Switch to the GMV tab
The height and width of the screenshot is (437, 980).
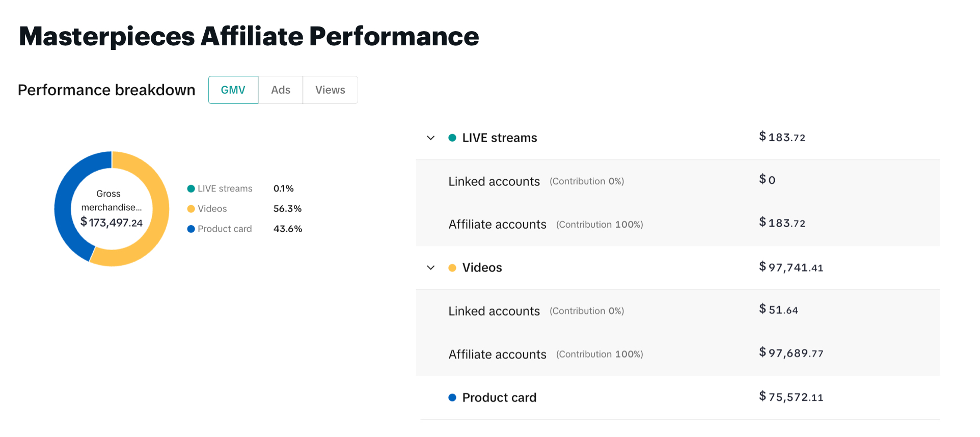click(233, 90)
